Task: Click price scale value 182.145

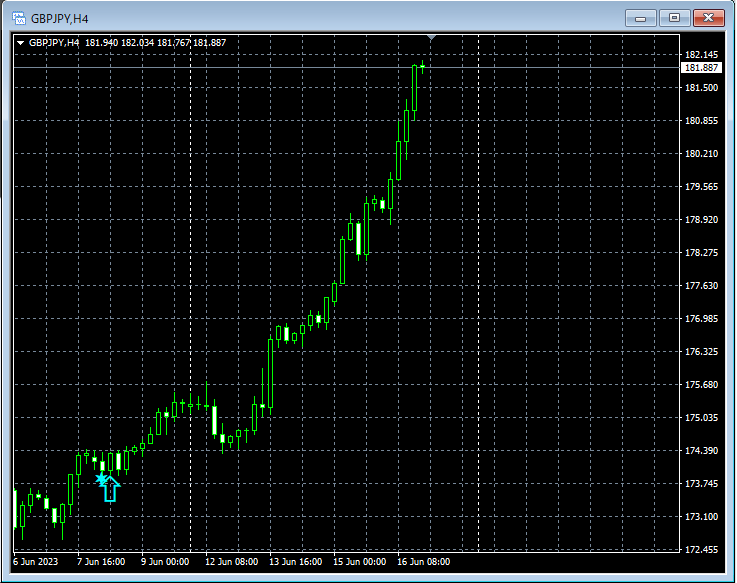Action: 701,55
